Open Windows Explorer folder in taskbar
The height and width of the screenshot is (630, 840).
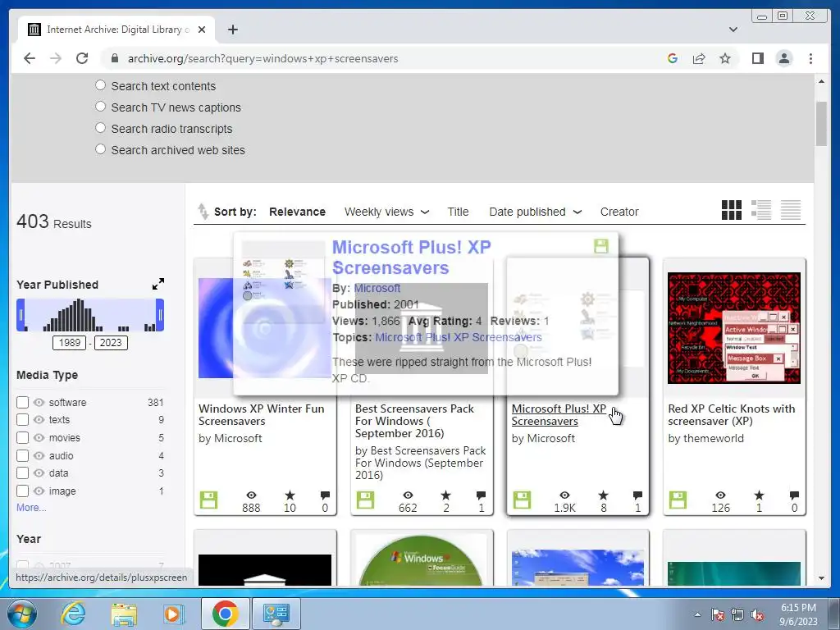(124, 614)
